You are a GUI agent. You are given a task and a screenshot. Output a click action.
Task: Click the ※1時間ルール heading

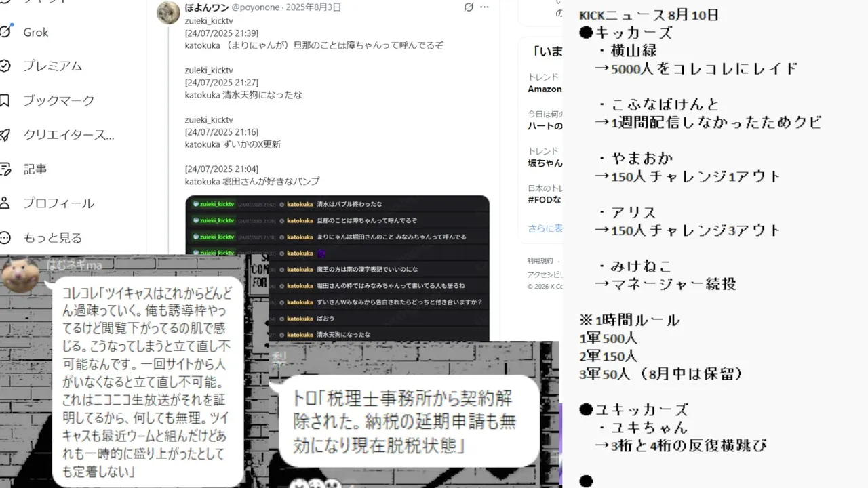point(629,321)
